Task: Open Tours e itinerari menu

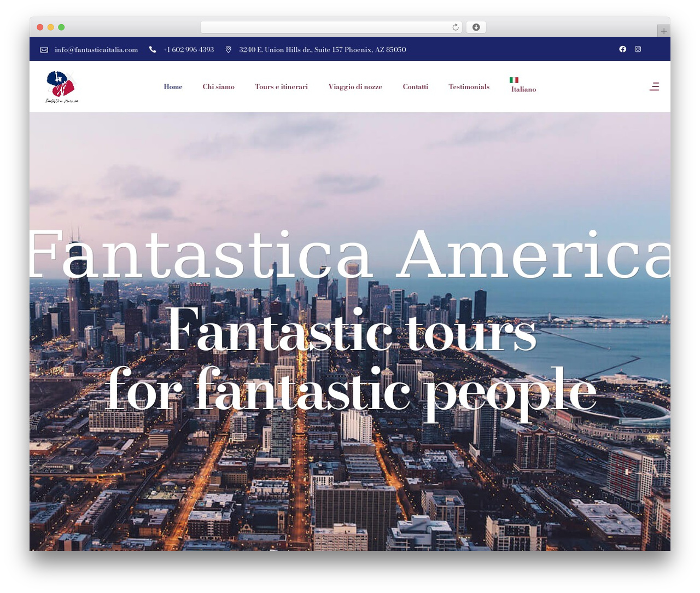Action: pyautogui.click(x=281, y=86)
